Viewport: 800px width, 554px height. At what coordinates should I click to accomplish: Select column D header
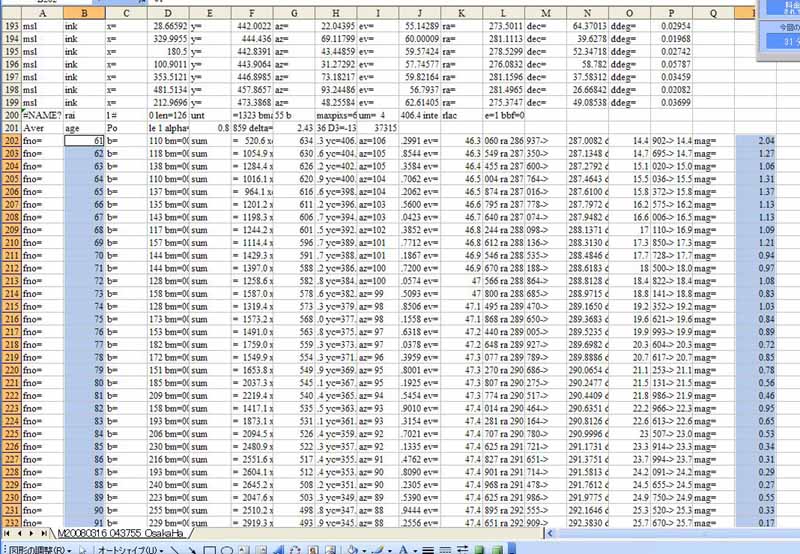pyautogui.click(x=168, y=13)
